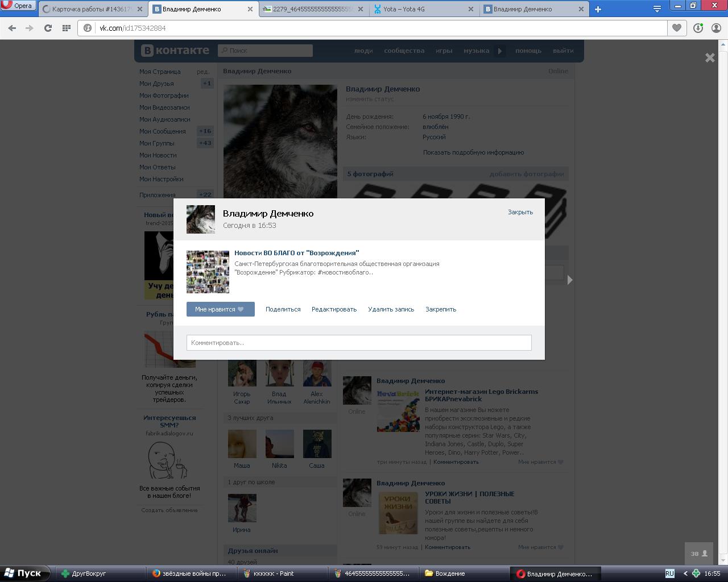Open 'игры' in VK header
This screenshot has width=728, height=582.
click(444, 51)
